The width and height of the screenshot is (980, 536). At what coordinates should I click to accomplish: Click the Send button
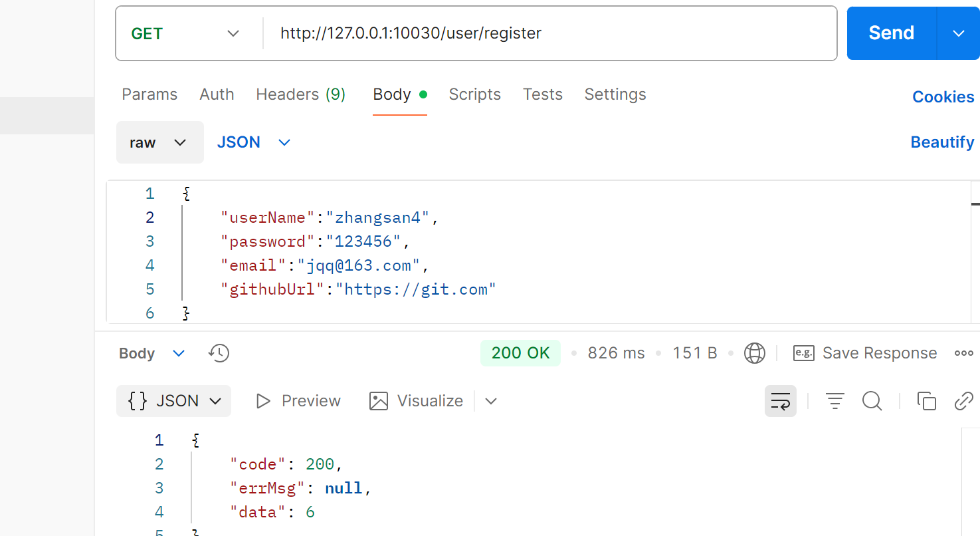click(x=892, y=33)
